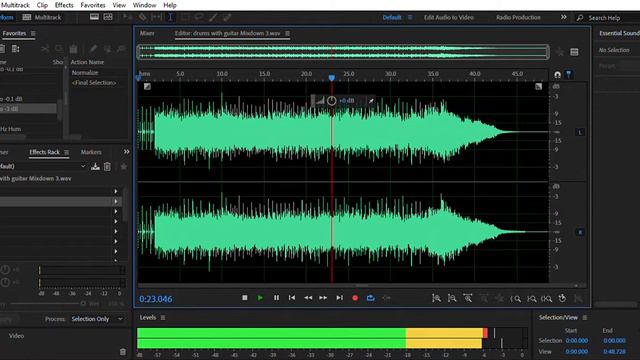Viewport: 640px width, 360px height.
Task: Open the Help menu
Action: (170, 5)
